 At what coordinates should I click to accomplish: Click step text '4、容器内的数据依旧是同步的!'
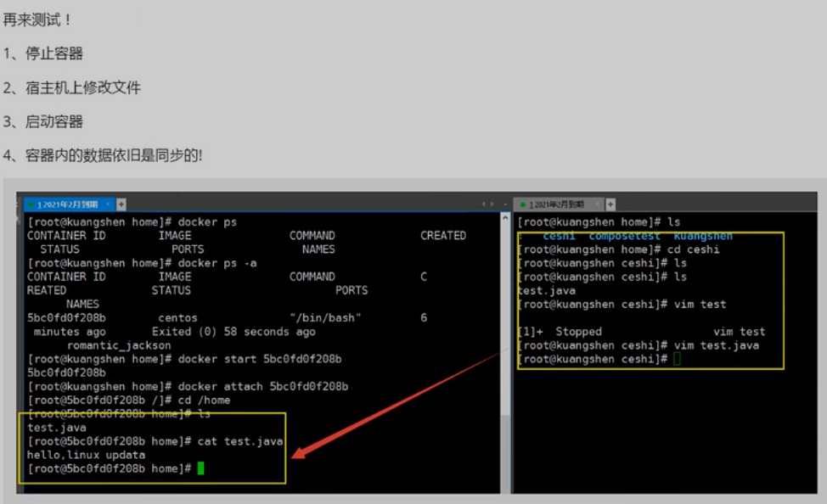[x=103, y=155]
